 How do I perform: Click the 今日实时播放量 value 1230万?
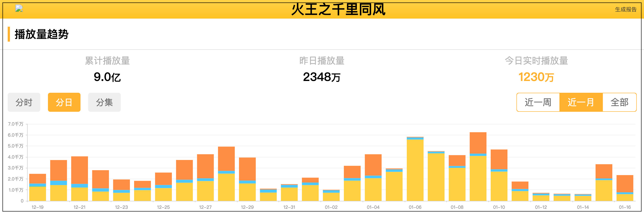pos(536,77)
